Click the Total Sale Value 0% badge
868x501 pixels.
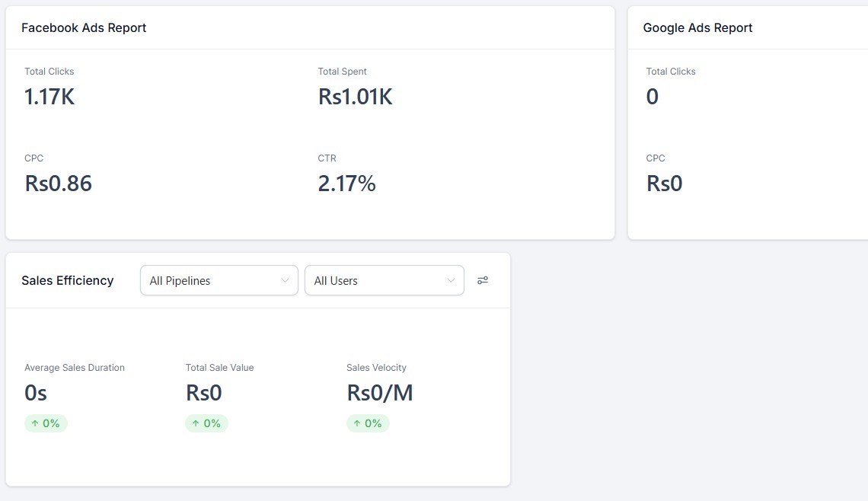pyautogui.click(x=206, y=423)
